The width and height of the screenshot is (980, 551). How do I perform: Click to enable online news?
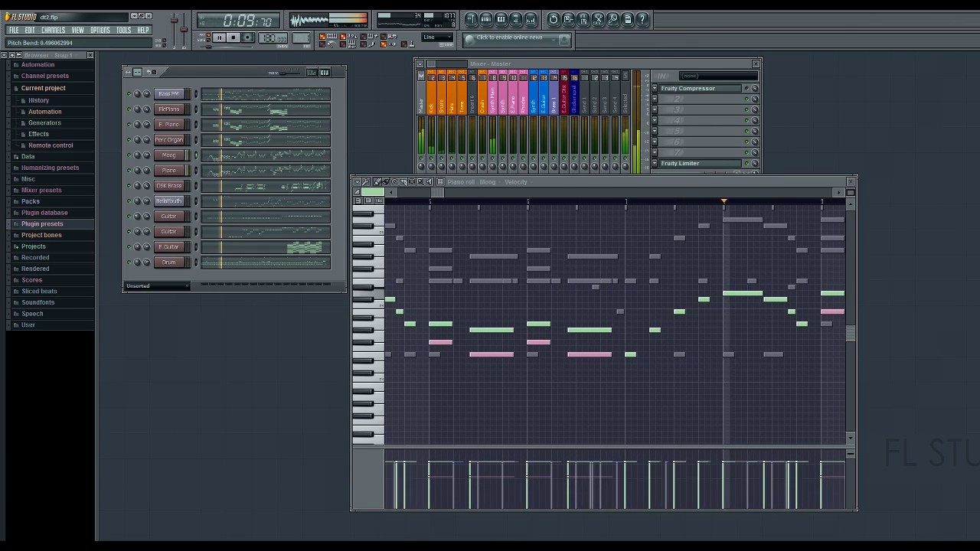coord(511,39)
